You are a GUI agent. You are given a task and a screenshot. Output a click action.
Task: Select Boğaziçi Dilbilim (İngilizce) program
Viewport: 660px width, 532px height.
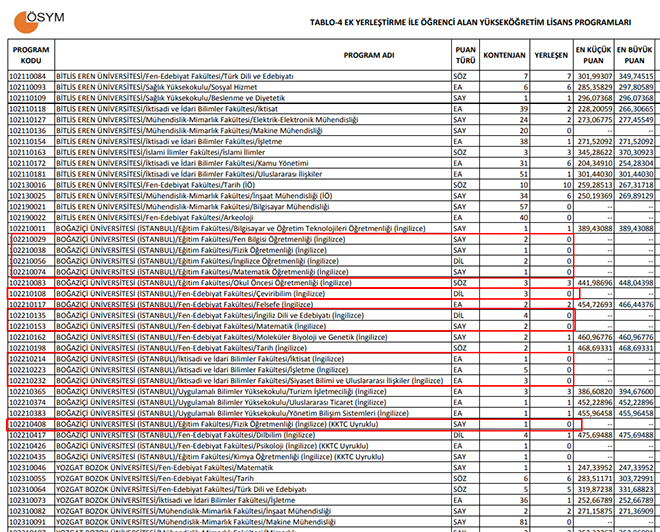[185, 435]
